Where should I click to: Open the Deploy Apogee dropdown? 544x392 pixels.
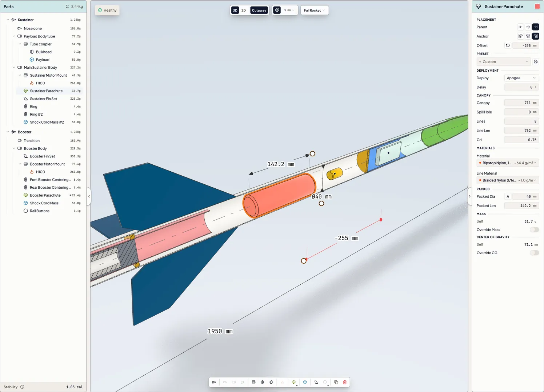coord(521,78)
